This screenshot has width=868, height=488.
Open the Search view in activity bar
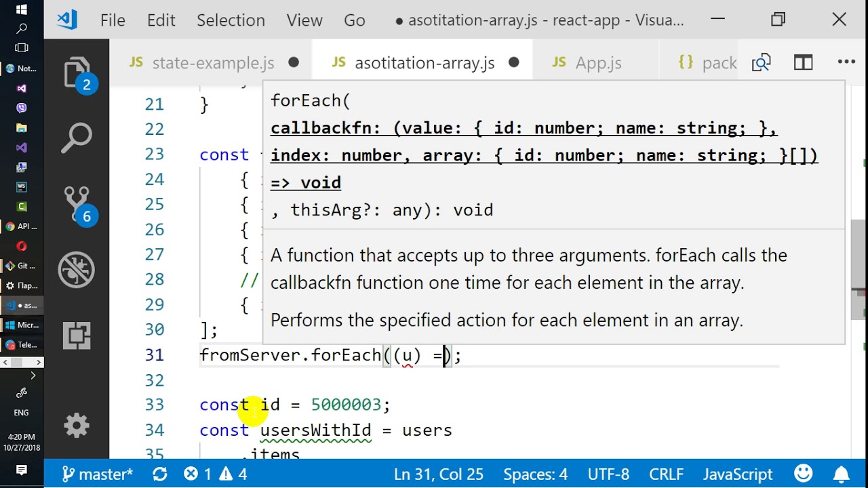pyautogui.click(x=77, y=138)
